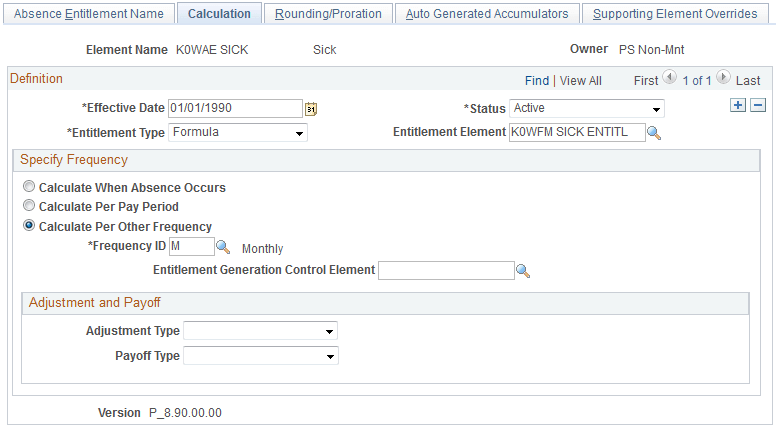
Task: Click the Entitlement Element lookup magnifier
Action: pyautogui.click(x=654, y=133)
